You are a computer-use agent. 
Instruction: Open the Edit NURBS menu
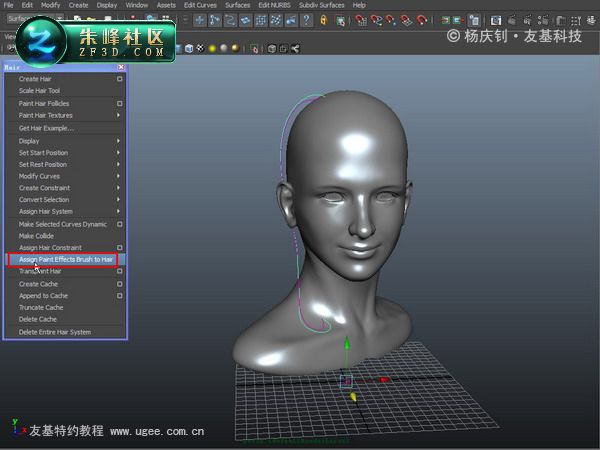[274, 5]
